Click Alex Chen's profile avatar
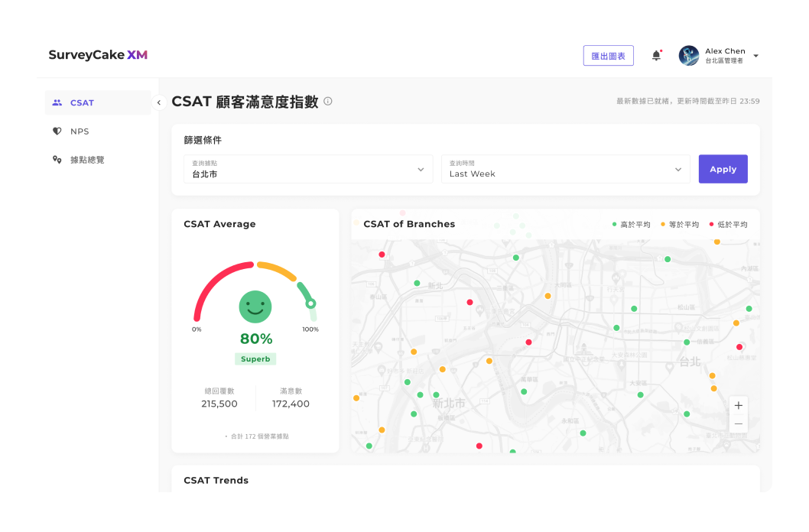Screen dimensions: 809x532 click(688, 56)
